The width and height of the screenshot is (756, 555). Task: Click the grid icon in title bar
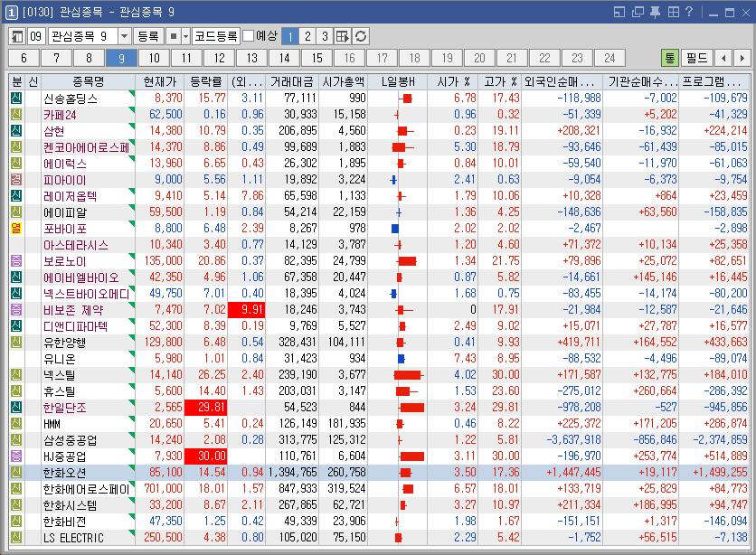[x=673, y=12]
